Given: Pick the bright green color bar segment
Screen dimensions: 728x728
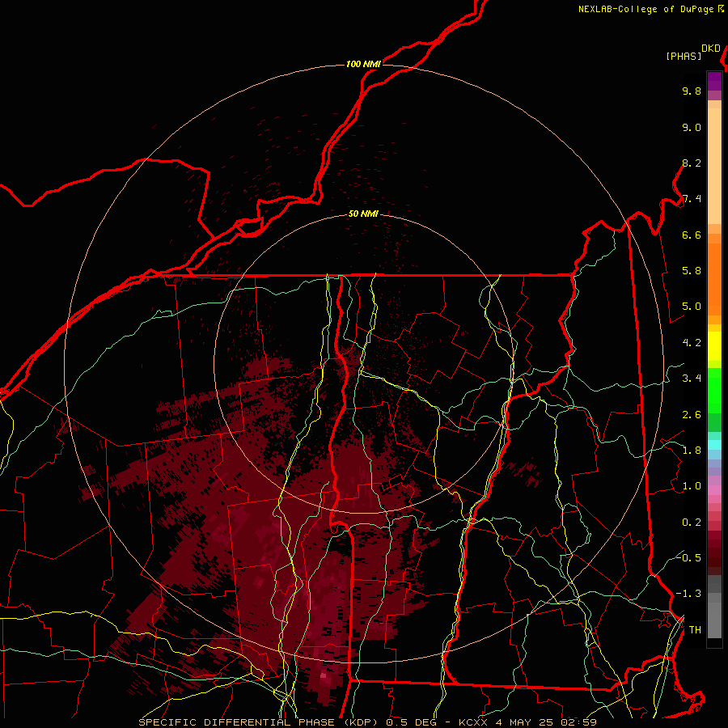Looking at the screenshot, I should click(714, 391).
